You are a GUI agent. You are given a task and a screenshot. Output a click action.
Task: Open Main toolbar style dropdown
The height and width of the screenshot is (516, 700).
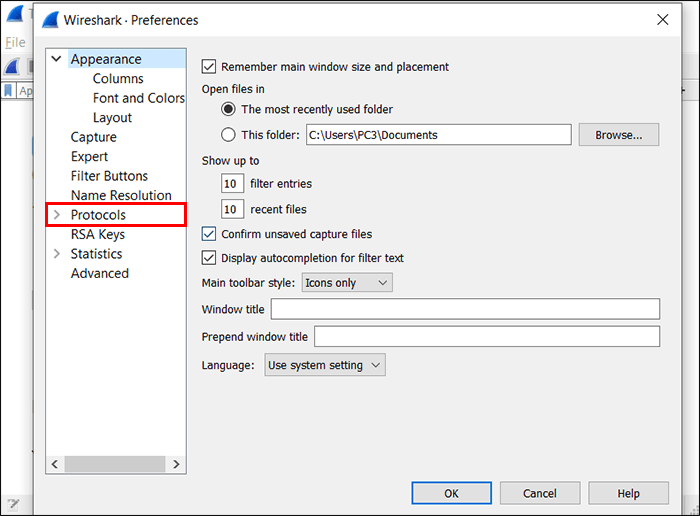347,283
